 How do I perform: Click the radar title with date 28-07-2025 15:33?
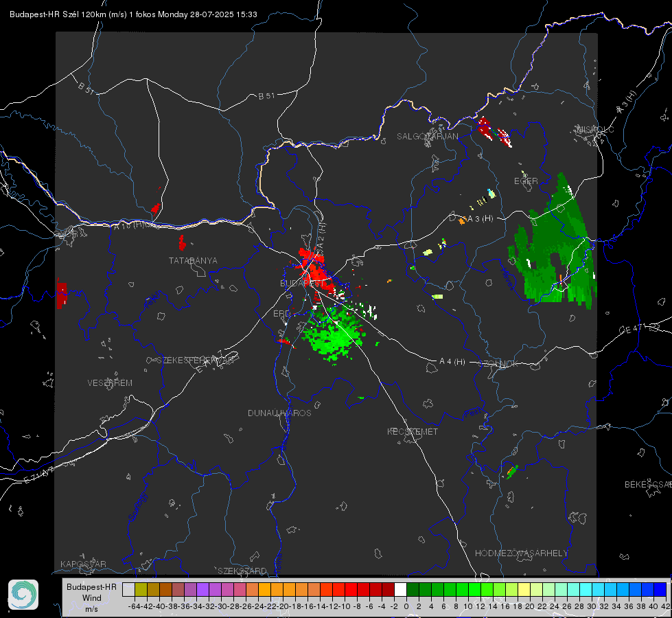tap(133, 14)
